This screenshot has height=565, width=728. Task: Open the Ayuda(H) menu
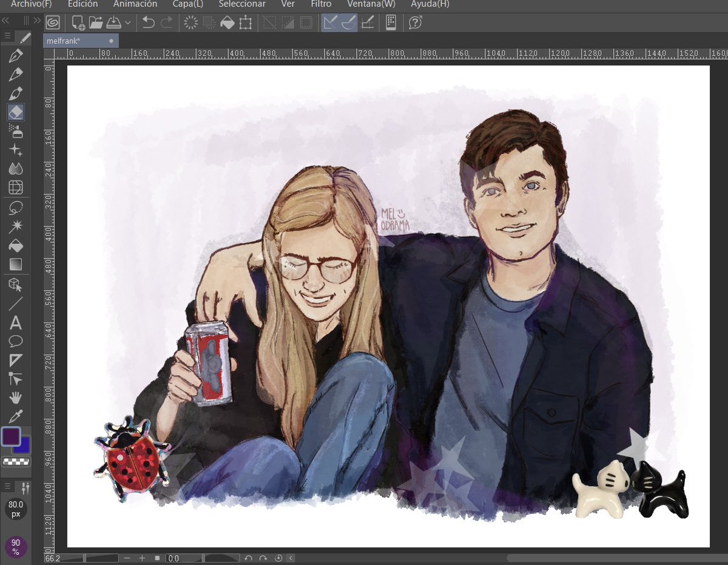(430, 4)
